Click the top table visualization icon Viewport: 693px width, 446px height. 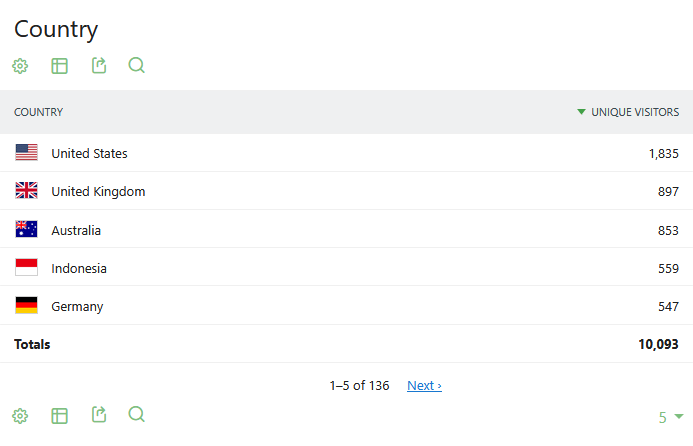pyautogui.click(x=60, y=66)
